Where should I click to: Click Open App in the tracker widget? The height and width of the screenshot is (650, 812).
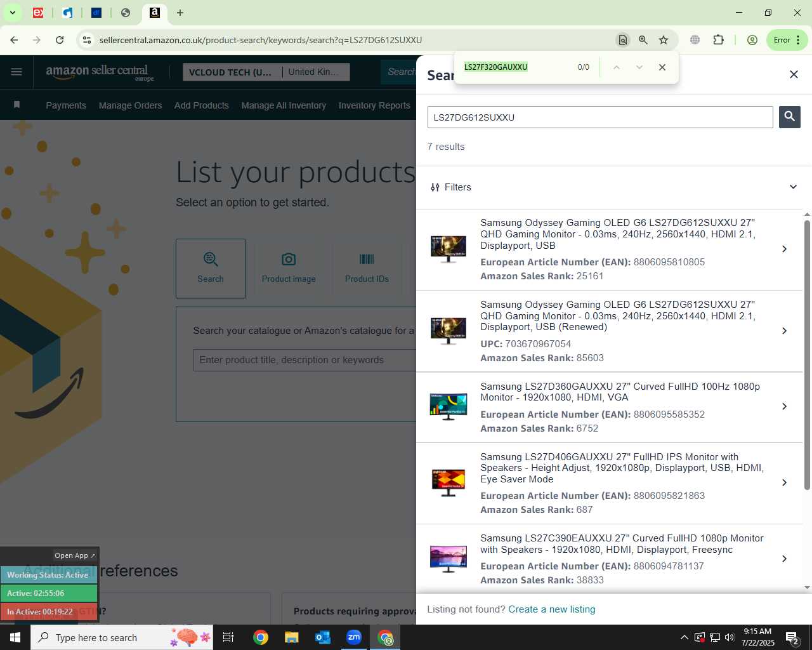74,555
